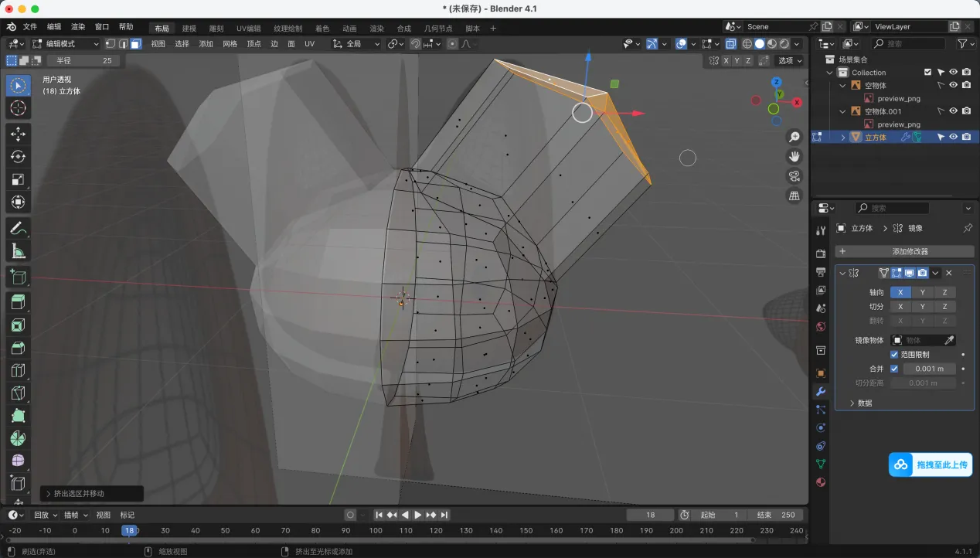The image size is (980, 558).
Task: Select the 3D Cursor tool
Action: [x=19, y=108]
